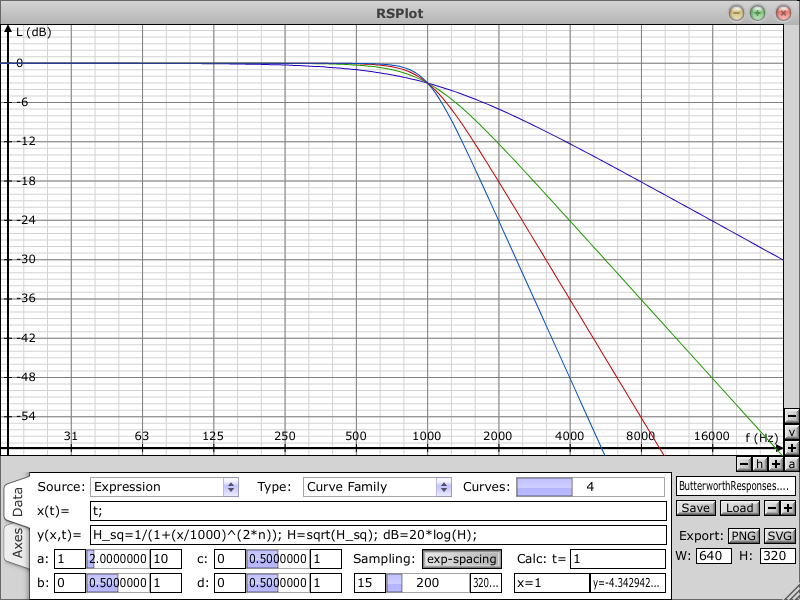
Task: Click the -30 dB axis label
Action: coord(26,259)
